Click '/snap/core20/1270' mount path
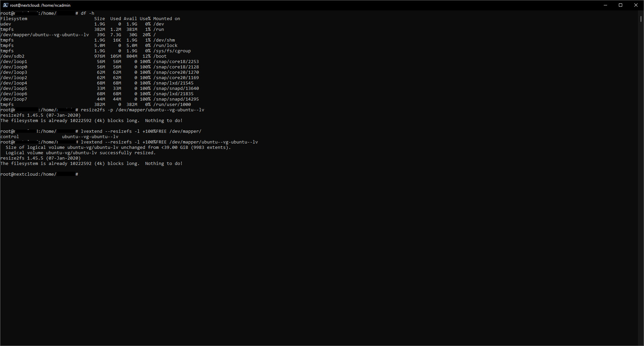Screen dimensions: 644x346 click(x=176, y=72)
